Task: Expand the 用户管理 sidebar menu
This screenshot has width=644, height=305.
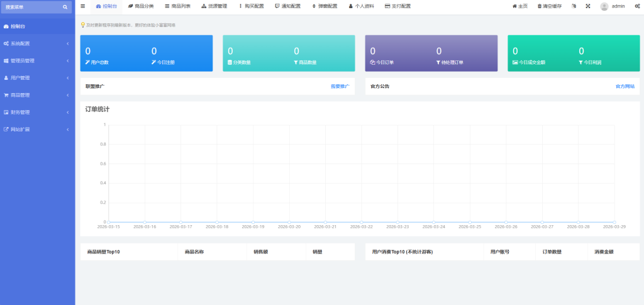Action: point(36,78)
